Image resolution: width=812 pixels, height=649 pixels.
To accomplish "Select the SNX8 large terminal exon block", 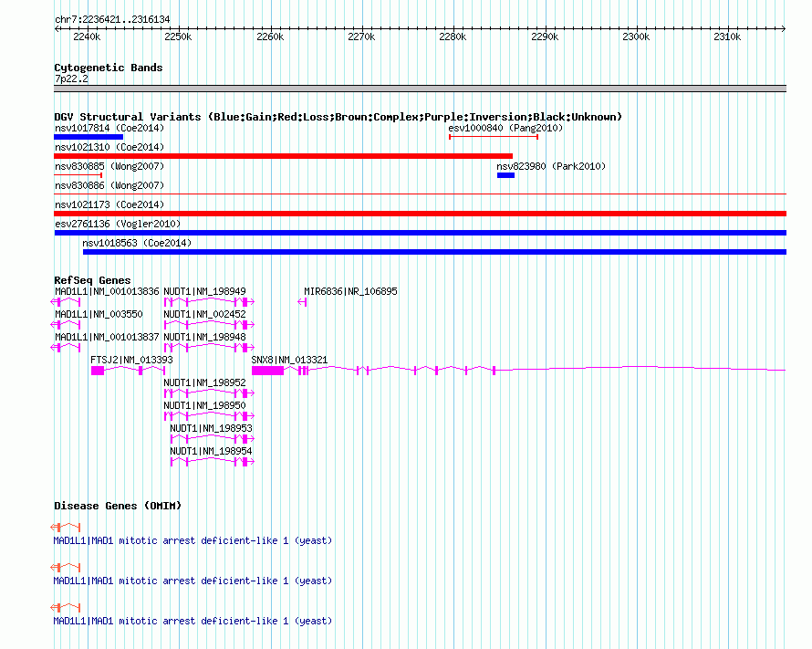I will click(267, 371).
